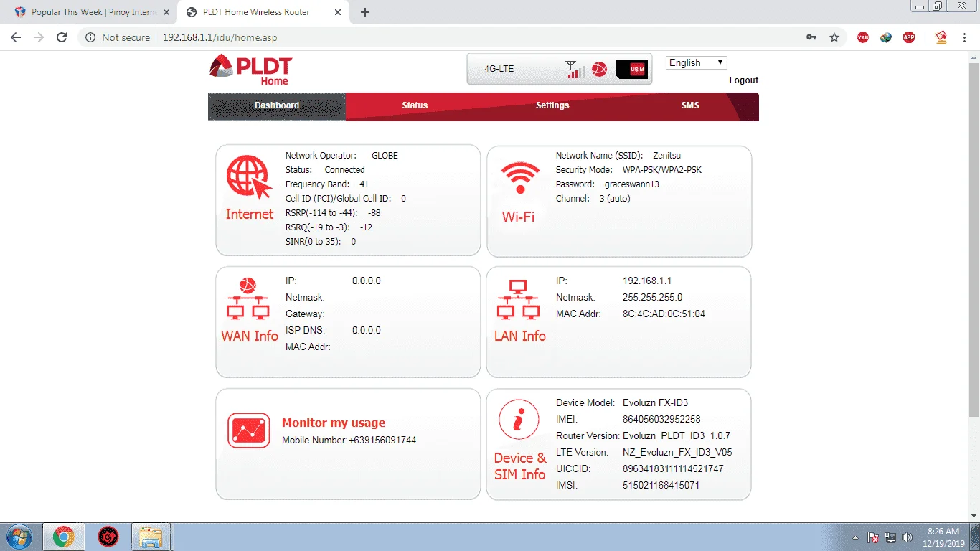Click Netmask value 255.255.255.0
Screen dimensions: 980x551
click(x=652, y=298)
